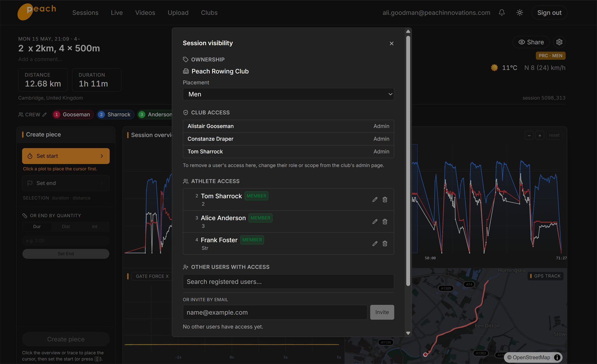Select crew chip Anderson
The height and width of the screenshot is (364, 597).
point(155,115)
